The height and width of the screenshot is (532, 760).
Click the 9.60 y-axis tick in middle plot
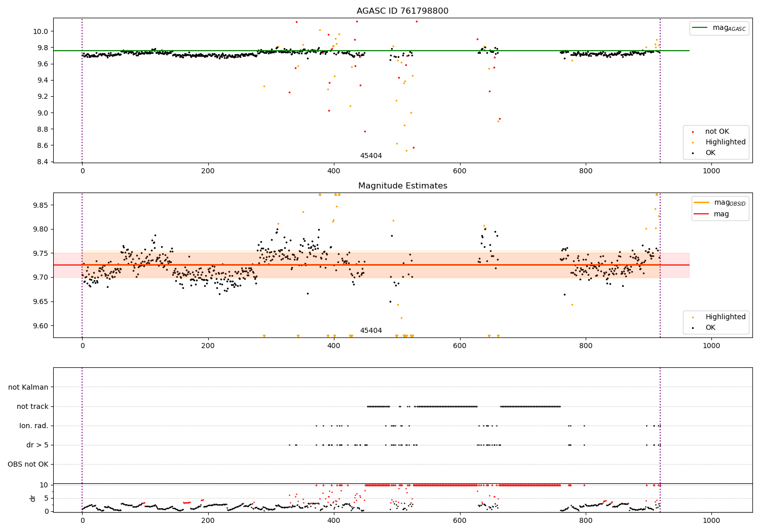(41, 326)
